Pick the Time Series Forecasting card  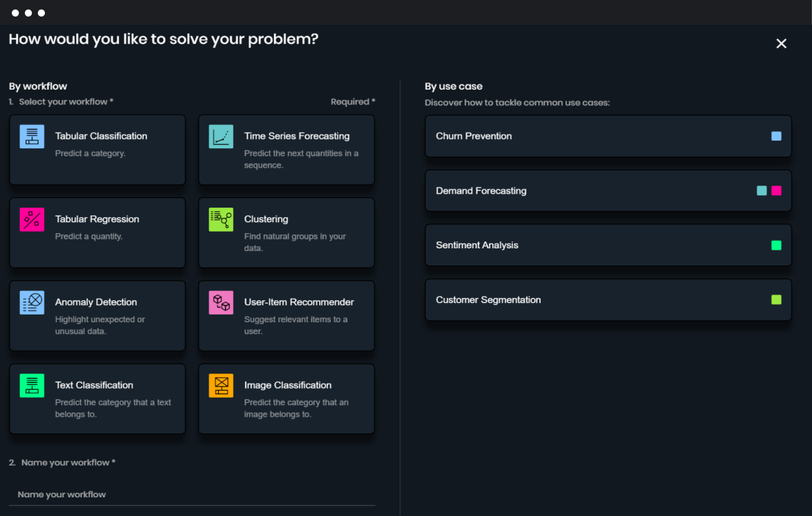coord(287,150)
